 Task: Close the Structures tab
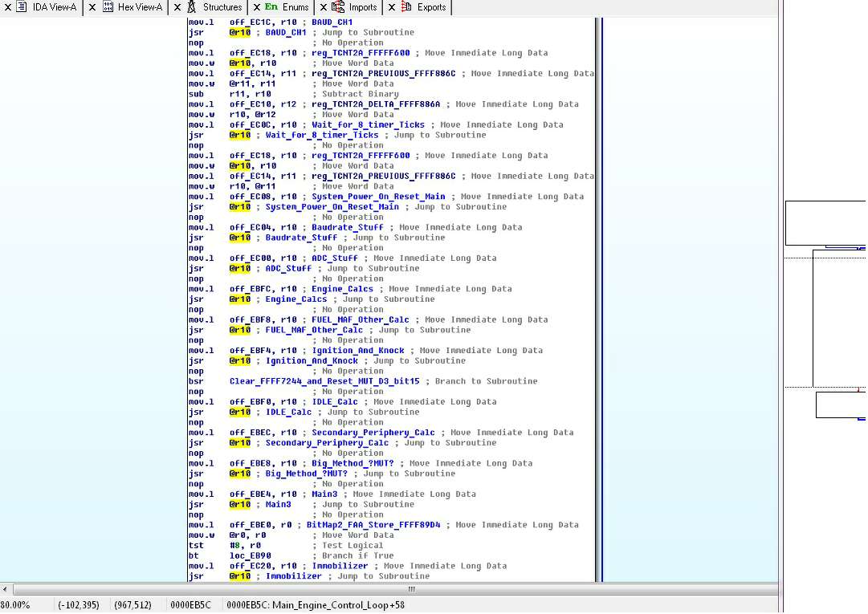(177, 7)
